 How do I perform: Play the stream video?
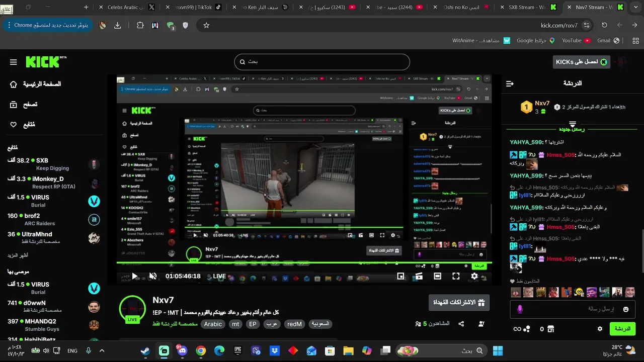click(134, 276)
